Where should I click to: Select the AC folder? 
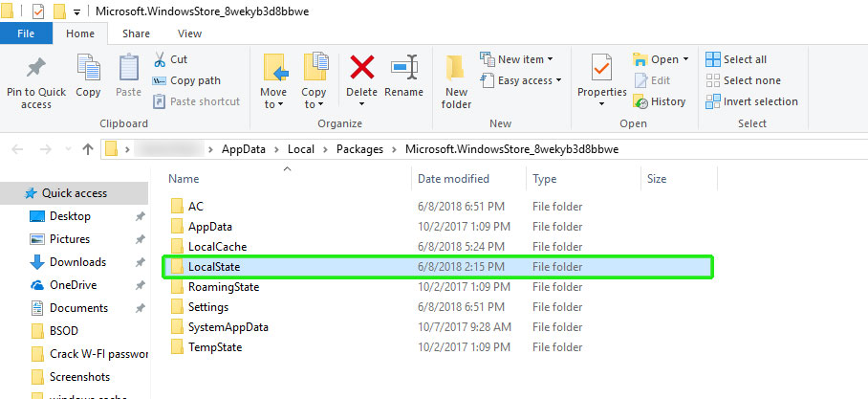pos(196,207)
